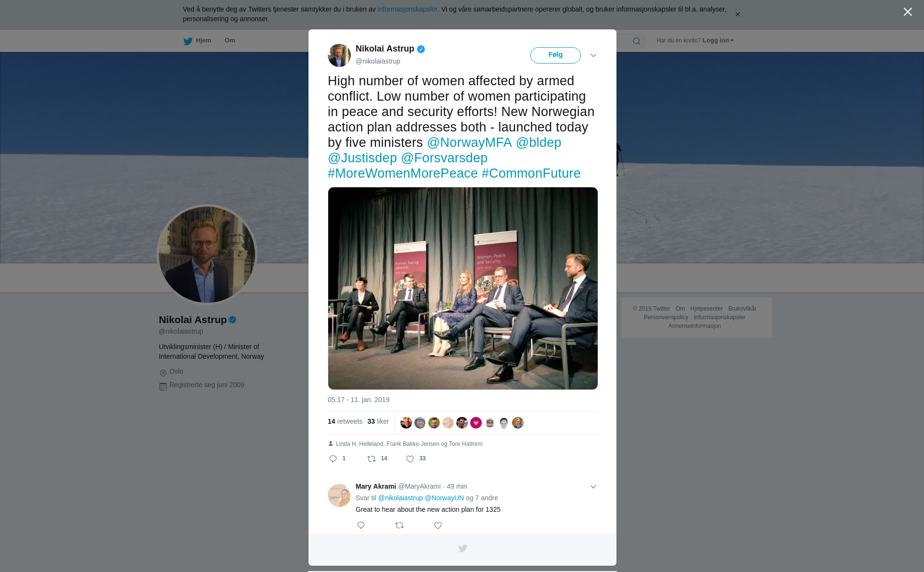The image size is (924, 572).
Task: View the informasjonskapsler link in notice
Action: click(x=407, y=9)
